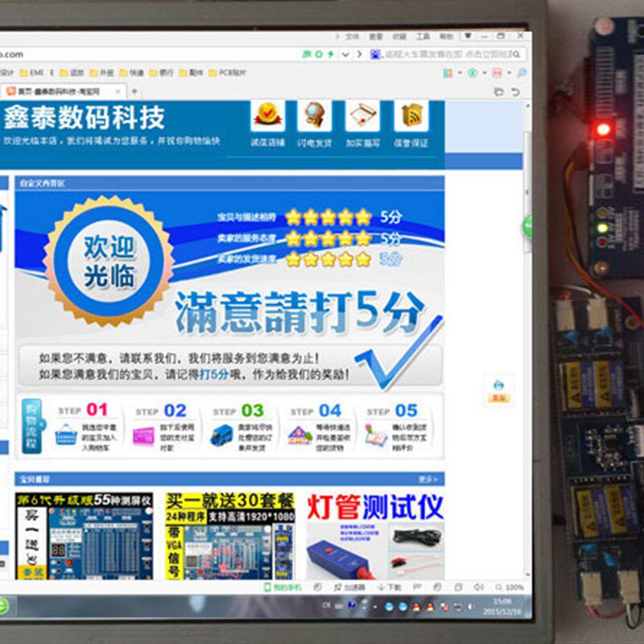Click the 信誉保证 badge icon
The height and width of the screenshot is (644, 644).
tap(411, 114)
